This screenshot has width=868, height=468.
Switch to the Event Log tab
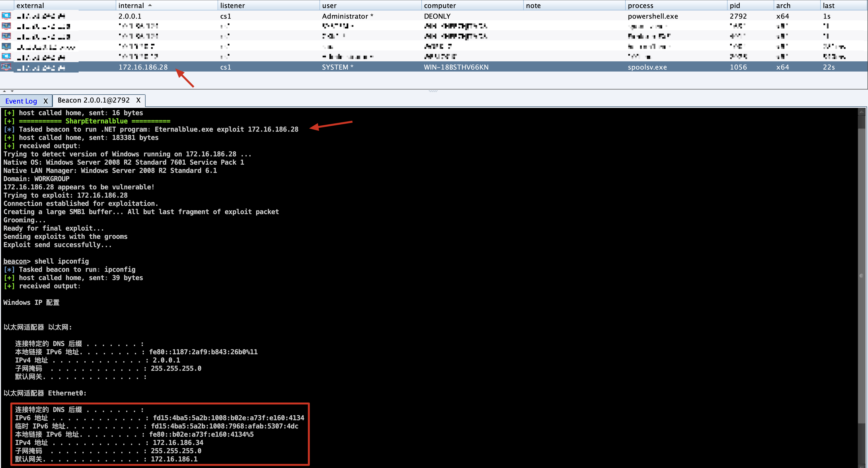[x=21, y=101]
